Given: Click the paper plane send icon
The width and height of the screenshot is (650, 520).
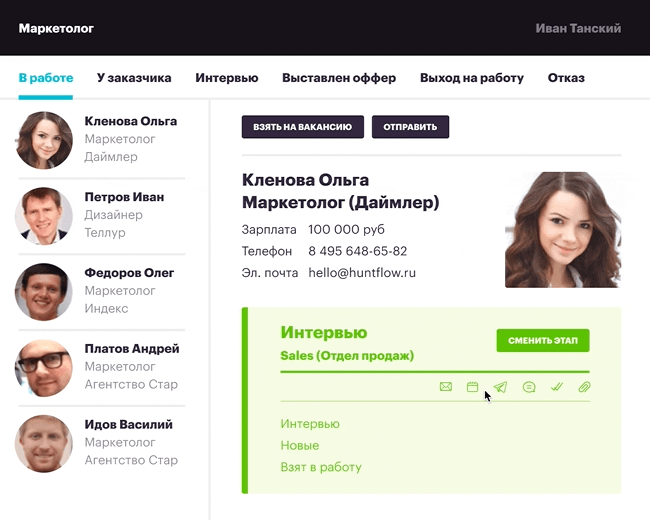Looking at the screenshot, I should point(500,387).
